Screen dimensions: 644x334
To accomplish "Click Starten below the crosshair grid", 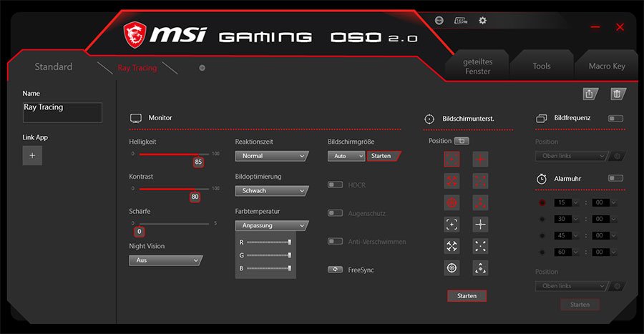I will [467, 296].
